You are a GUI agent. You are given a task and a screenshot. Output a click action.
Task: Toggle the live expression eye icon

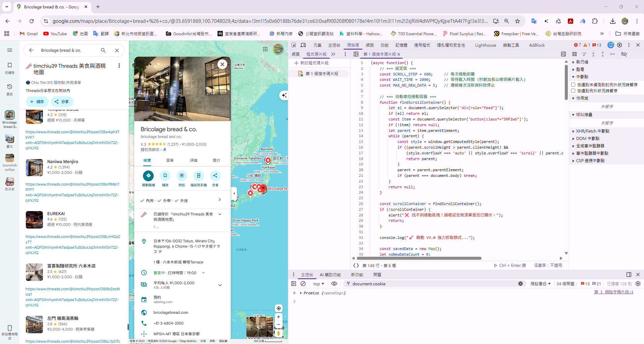(x=334, y=284)
